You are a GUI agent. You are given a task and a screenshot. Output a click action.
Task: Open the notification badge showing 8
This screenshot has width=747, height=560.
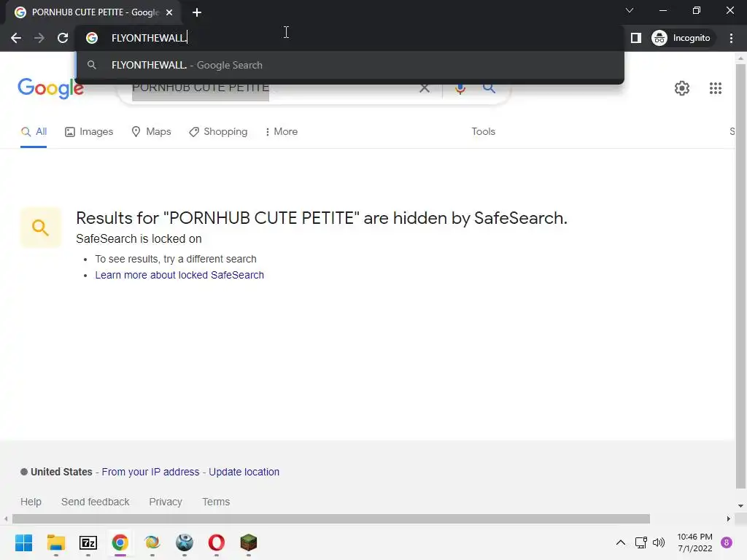pos(727,542)
